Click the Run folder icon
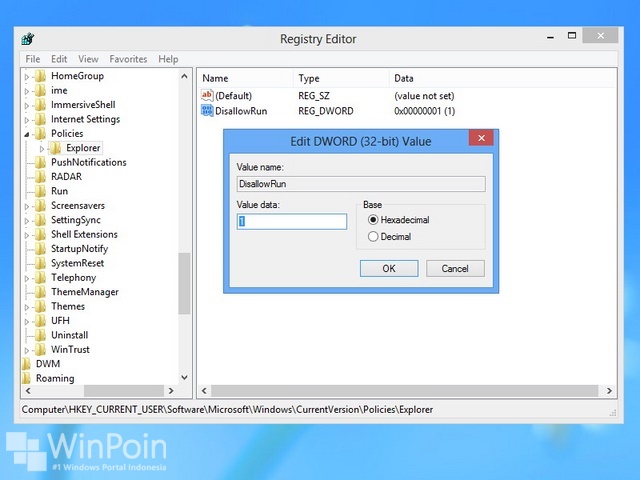 [40, 191]
